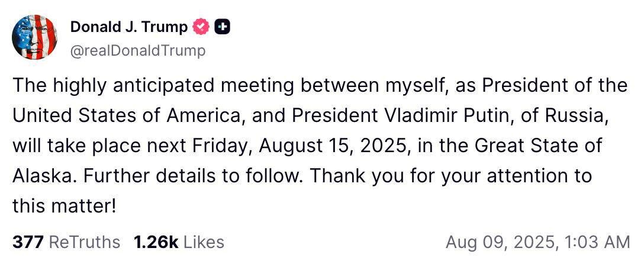Click the 1.26k likes count number
Screen dimensions: 644x264
click(x=156, y=242)
